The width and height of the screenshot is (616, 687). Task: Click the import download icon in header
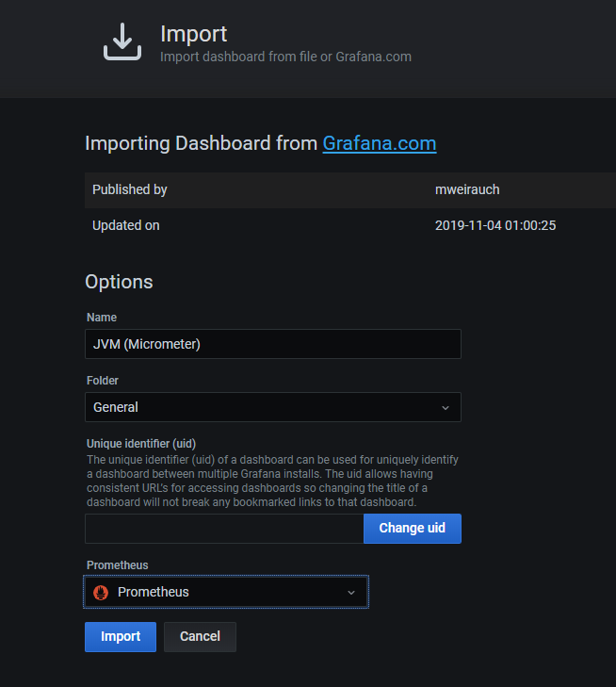[x=122, y=43]
